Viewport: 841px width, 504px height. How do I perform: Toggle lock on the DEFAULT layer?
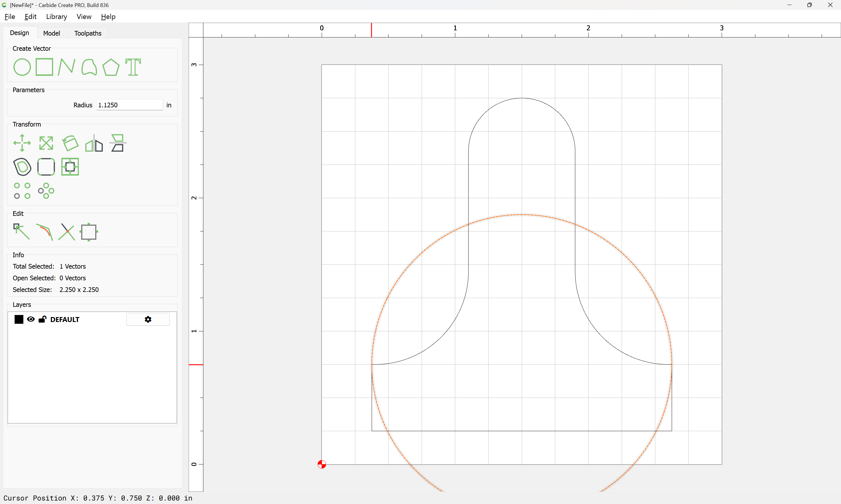pos(43,319)
